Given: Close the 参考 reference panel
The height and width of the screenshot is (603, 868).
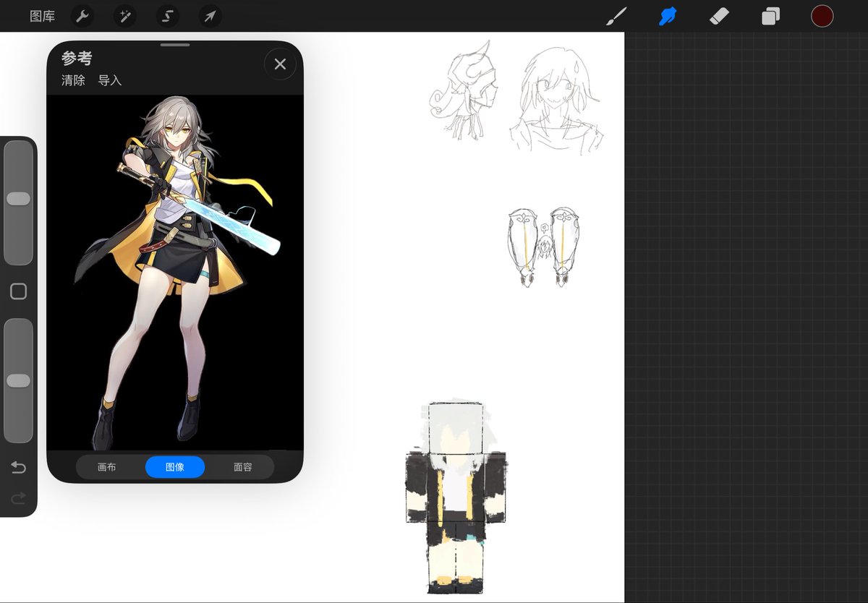Looking at the screenshot, I should tap(280, 64).
